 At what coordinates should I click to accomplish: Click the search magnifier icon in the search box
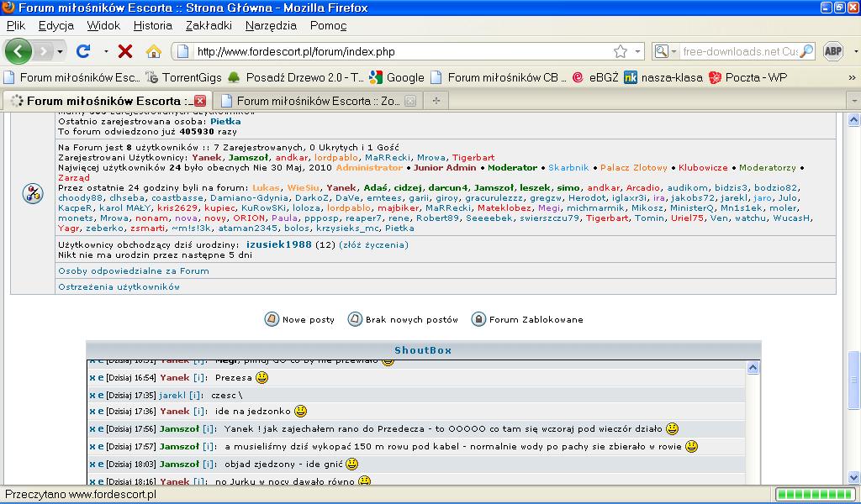806,51
